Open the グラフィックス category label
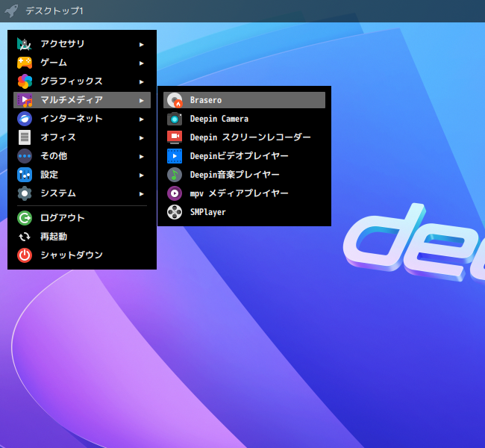This screenshot has height=448, width=485. [x=72, y=81]
